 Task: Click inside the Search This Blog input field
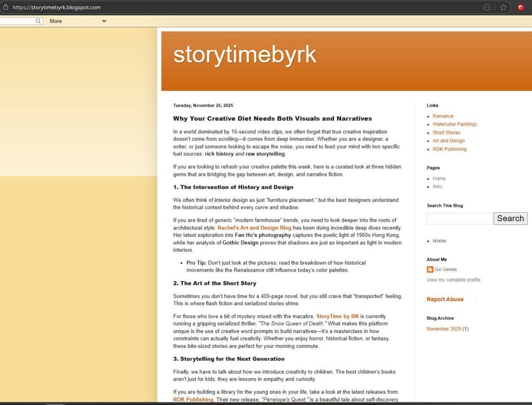(459, 219)
